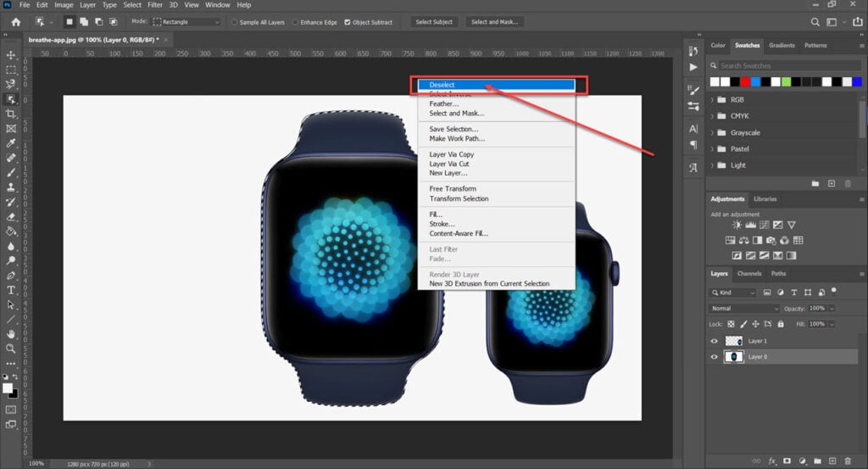Add a Photo Filter adjustment
Screen dimensions: 868x469
point(771,240)
